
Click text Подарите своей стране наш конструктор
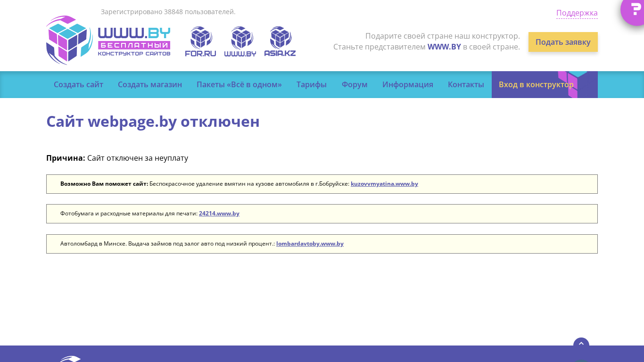tap(443, 36)
